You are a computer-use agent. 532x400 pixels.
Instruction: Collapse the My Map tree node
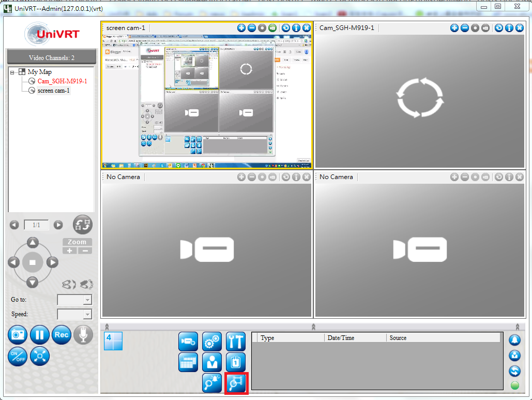(x=12, y=72)
